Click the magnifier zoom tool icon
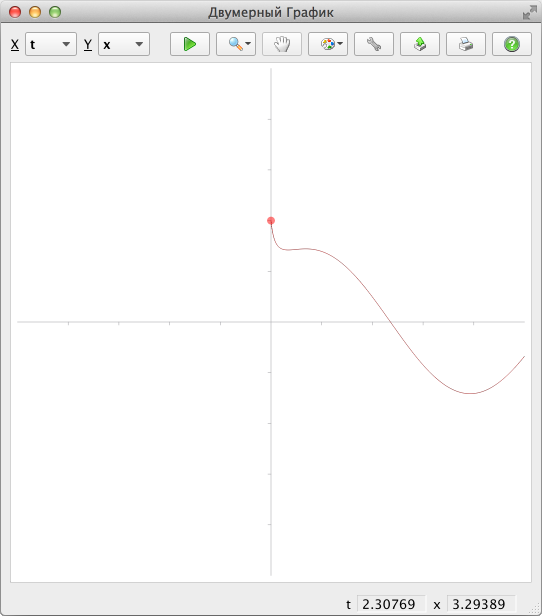 click(235, 44)
